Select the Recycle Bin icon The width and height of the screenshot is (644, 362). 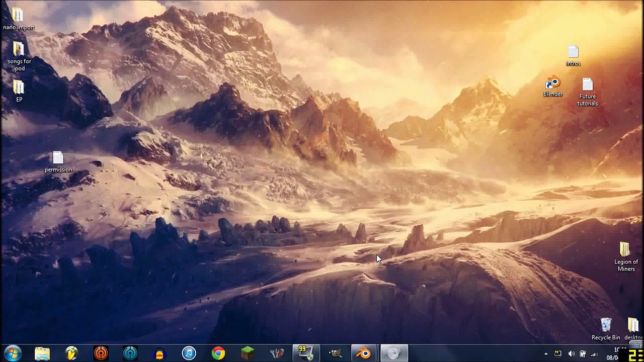[x=606, y=325]
